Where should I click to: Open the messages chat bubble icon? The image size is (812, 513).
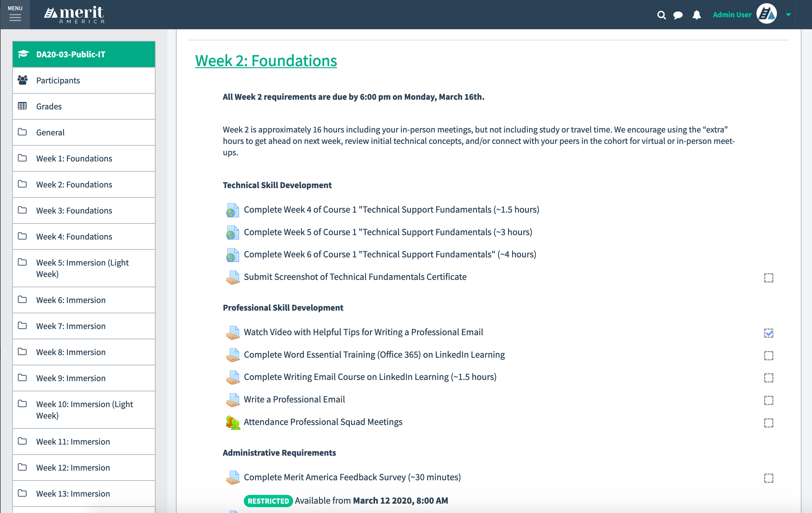678,15
